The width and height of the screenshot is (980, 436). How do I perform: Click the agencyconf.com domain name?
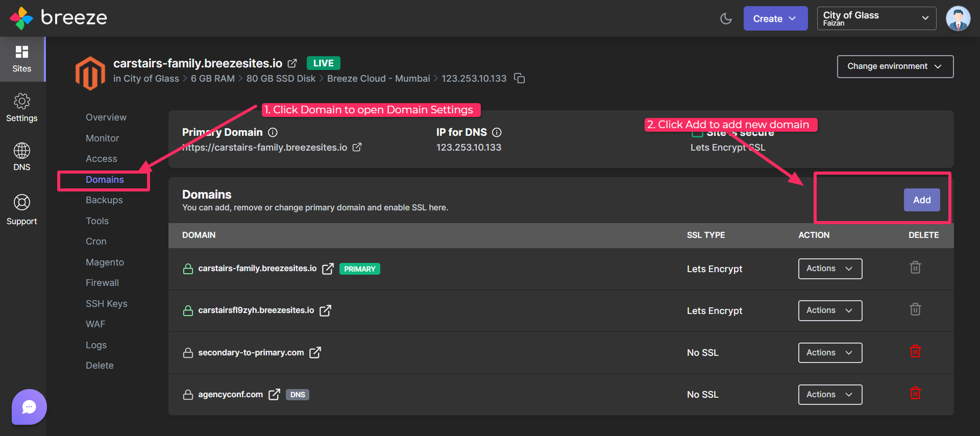(231, 395)
